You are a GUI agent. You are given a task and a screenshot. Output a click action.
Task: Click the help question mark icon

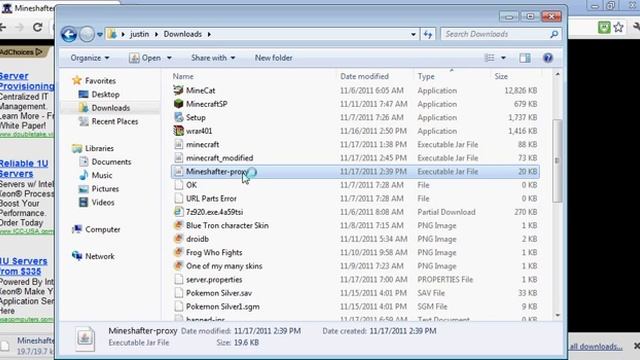tap(548, 58)
